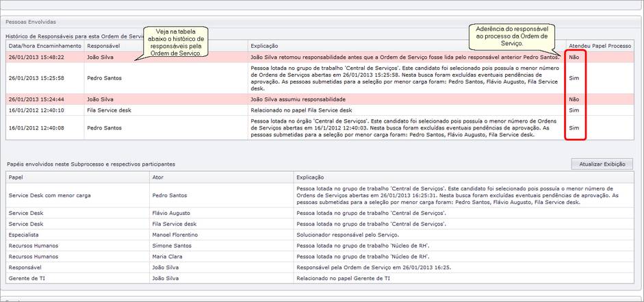644x302 pixels.
Task: Select the Atendeu Papel Processo column header
Action: 600,46
